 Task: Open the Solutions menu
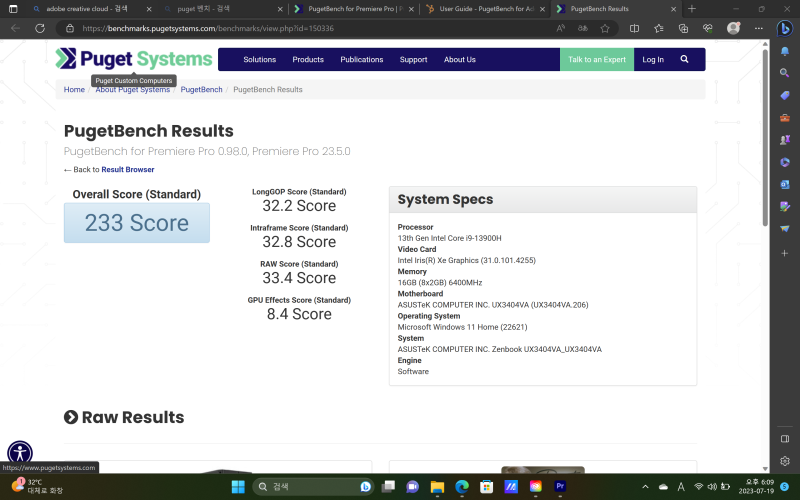coord(260,59)
